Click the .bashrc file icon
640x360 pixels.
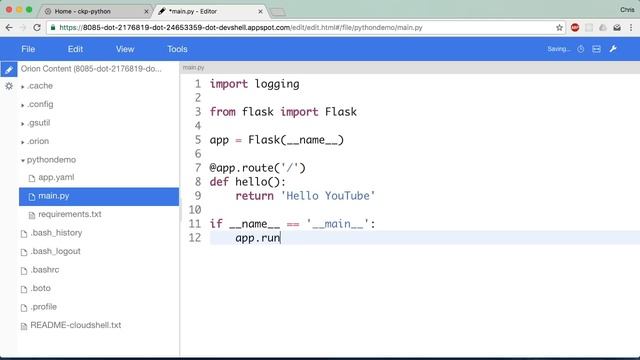(24, 270)
